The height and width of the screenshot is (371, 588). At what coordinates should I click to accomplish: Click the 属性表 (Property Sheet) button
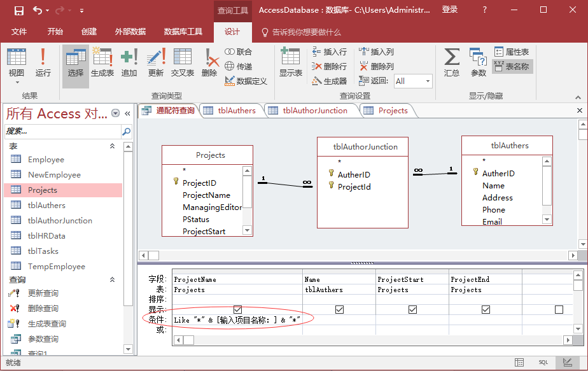point(512,52)
